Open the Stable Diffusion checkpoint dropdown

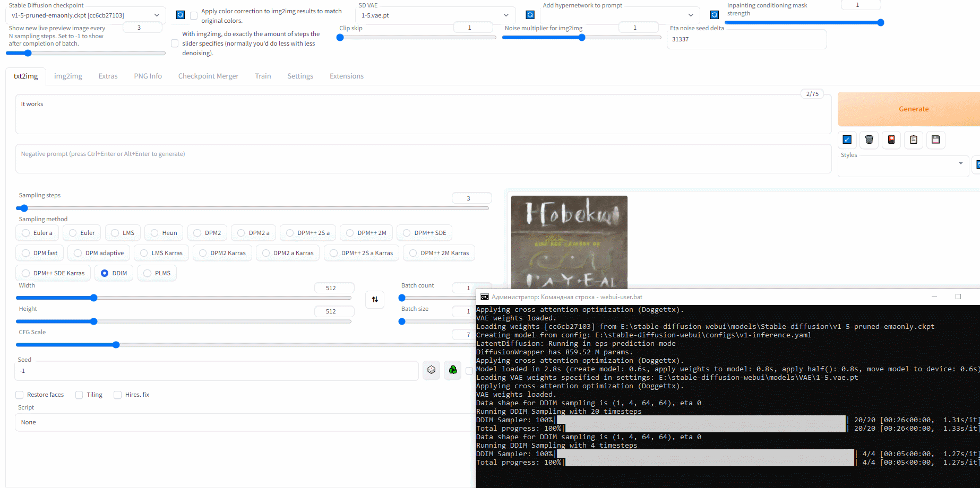pos(85,15)
